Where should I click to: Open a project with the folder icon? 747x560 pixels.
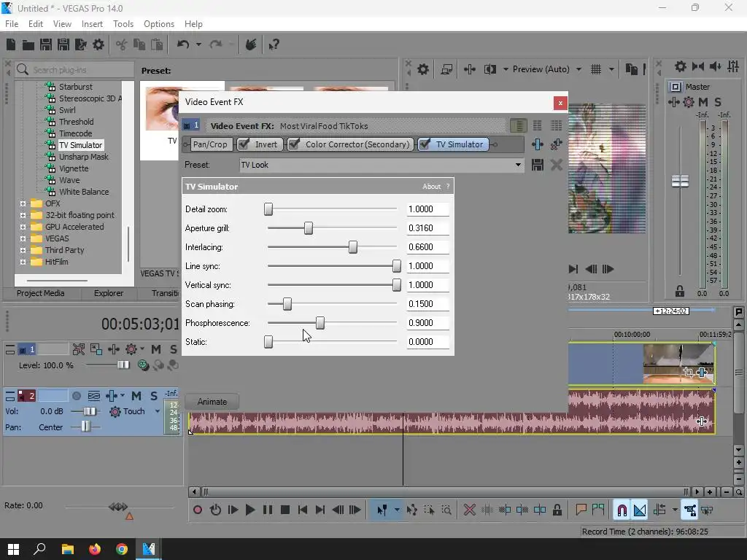click(x=28, y=44)
